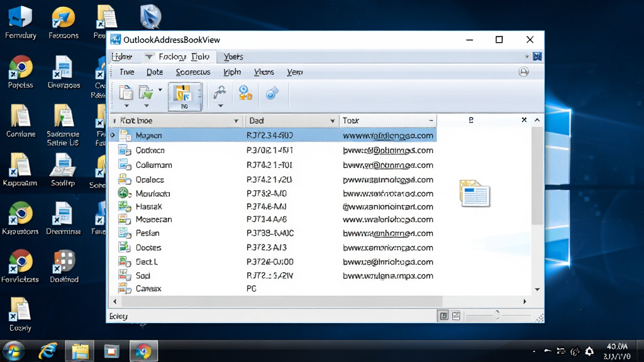The height and width of the screenshot is (362, 644).
Task: Click the contact icon beside Hasrak
Action: (x=125, y=206)
